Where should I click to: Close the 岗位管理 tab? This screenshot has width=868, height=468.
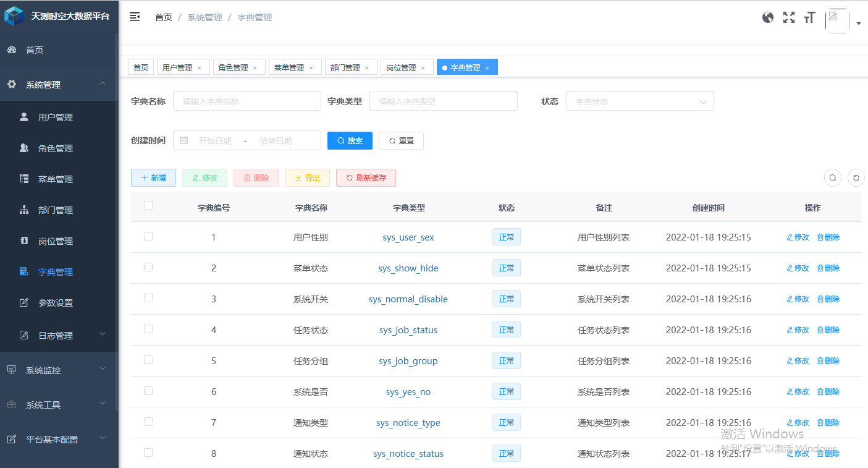click(x=423, y=68)
